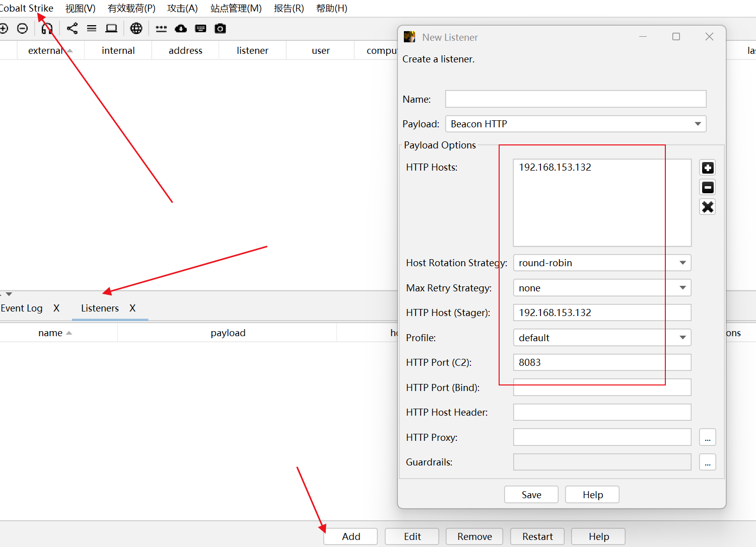Sort sessions by address column
756x547 pixels.
[185, 50]
